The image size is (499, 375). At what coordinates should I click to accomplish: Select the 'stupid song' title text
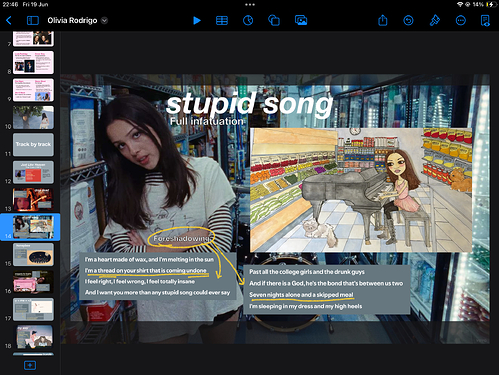click(249, 104)
